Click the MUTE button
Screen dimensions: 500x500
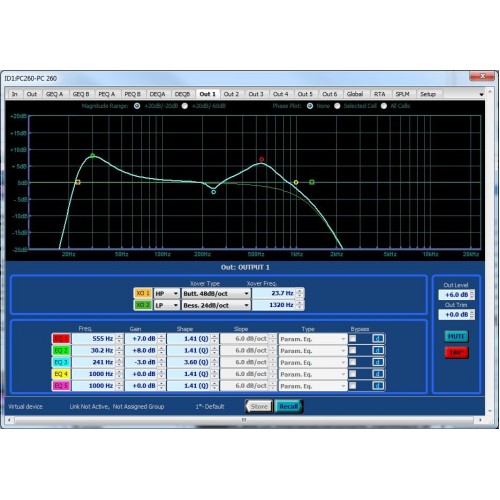[x=456, y=336]
